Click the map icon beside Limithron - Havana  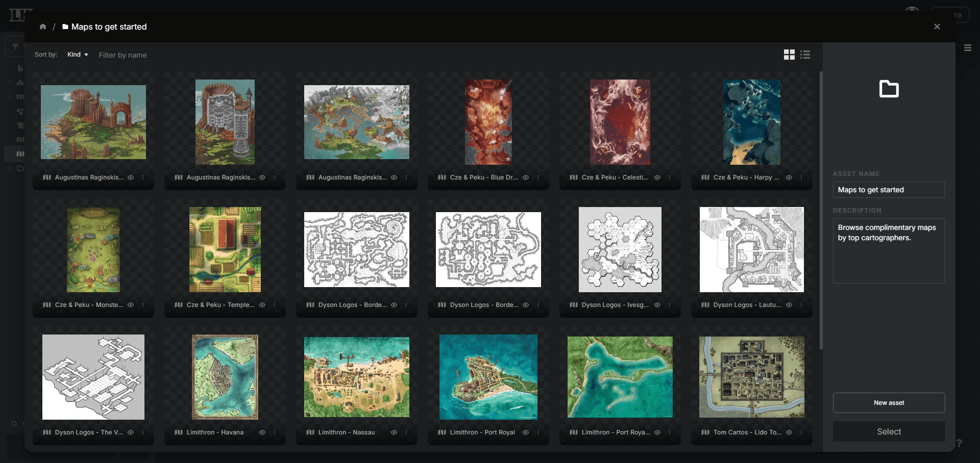coord(178,432)
